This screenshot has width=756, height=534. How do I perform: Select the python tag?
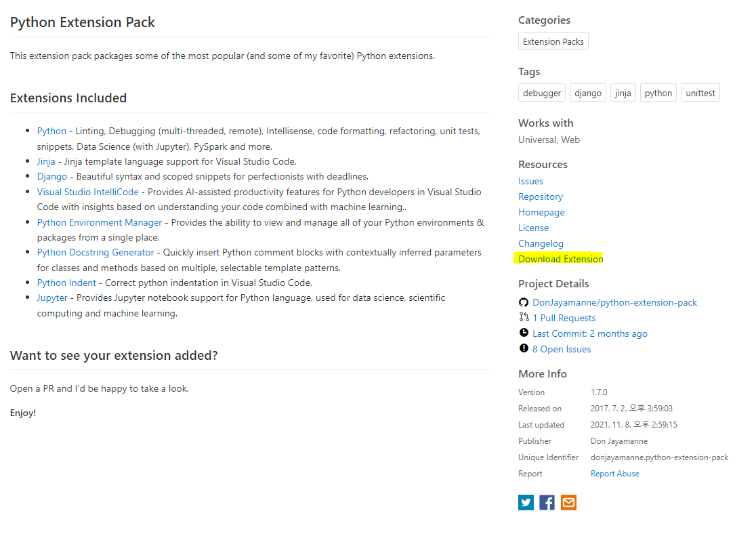pyautogui.click(x=658, y=93)
